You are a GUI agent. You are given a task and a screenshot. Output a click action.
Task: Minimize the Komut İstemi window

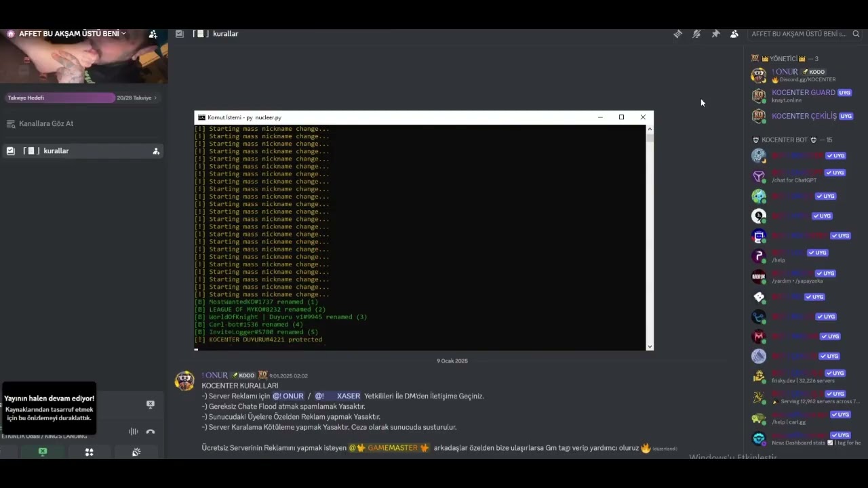600,117
